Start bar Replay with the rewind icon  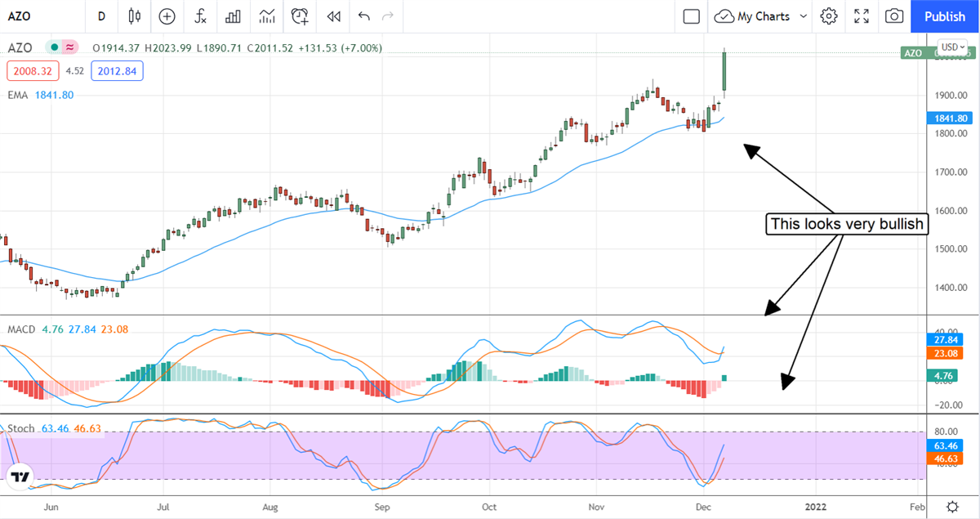[x=333, y=16]
